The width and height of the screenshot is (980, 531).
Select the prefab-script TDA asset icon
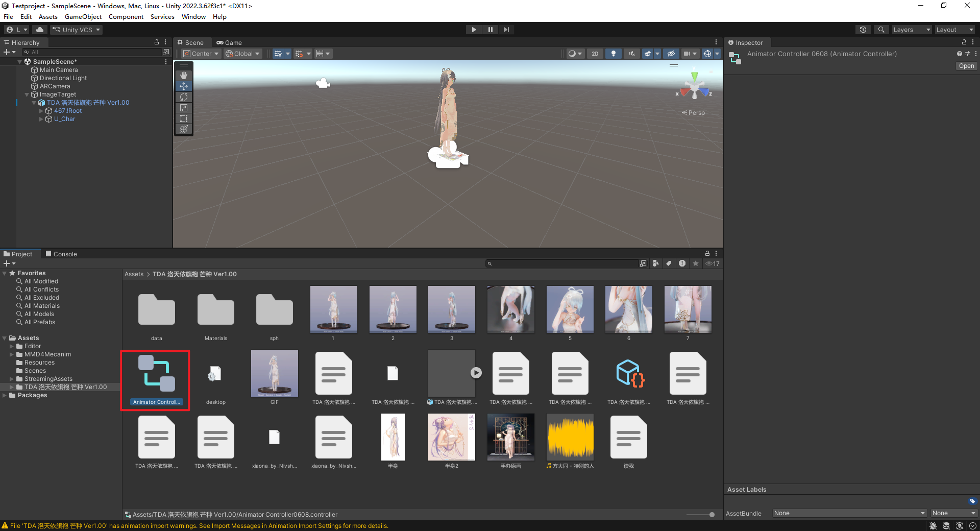click(629, 379)
